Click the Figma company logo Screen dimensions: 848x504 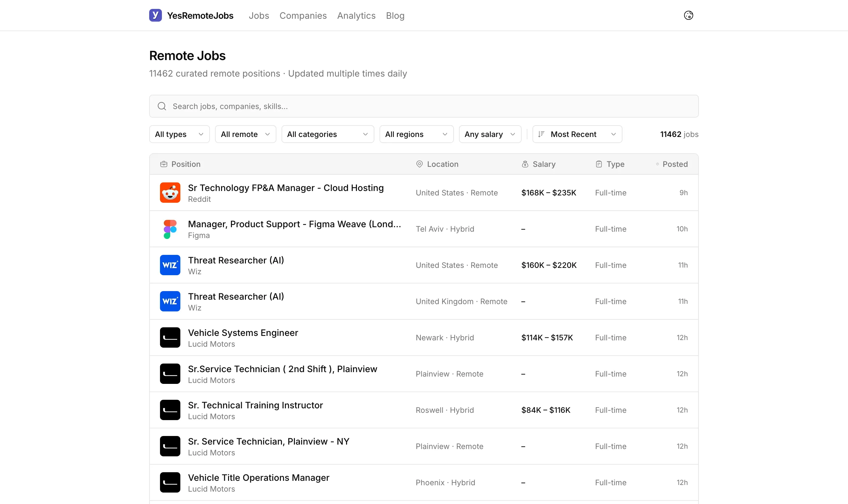coord(170,229)
